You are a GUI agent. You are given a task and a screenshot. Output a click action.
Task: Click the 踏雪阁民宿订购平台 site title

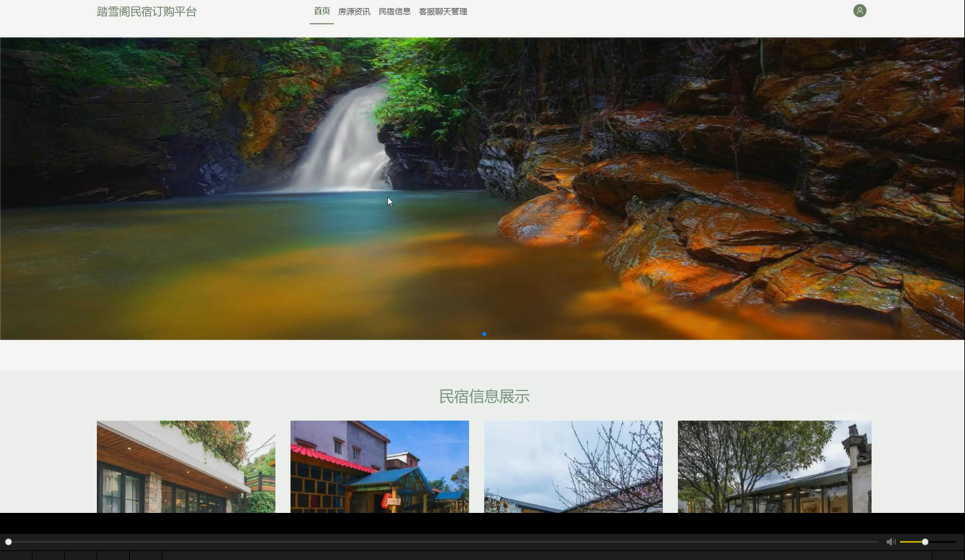point(146,11)
